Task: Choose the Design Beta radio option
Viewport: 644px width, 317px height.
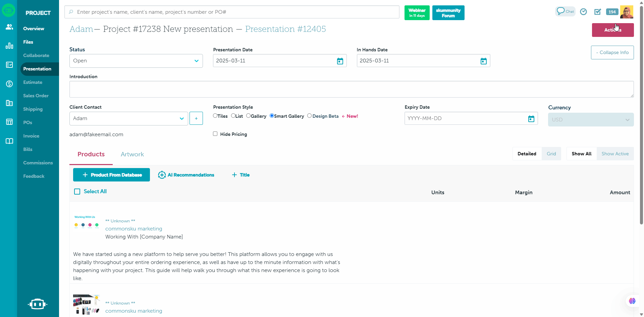Action: (309, 116)
